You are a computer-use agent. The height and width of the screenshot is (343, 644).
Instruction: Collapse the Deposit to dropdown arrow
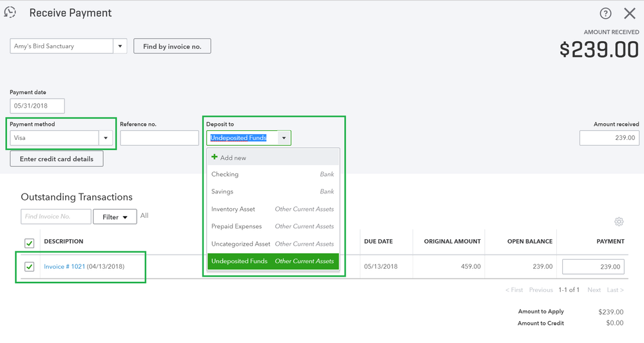tap(284, 138)
